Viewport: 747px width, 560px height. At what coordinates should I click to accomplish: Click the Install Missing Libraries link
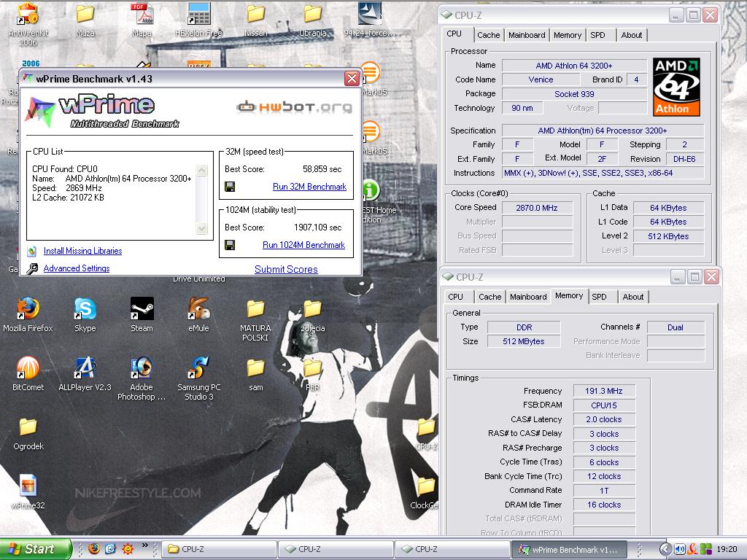coord(82,251)
